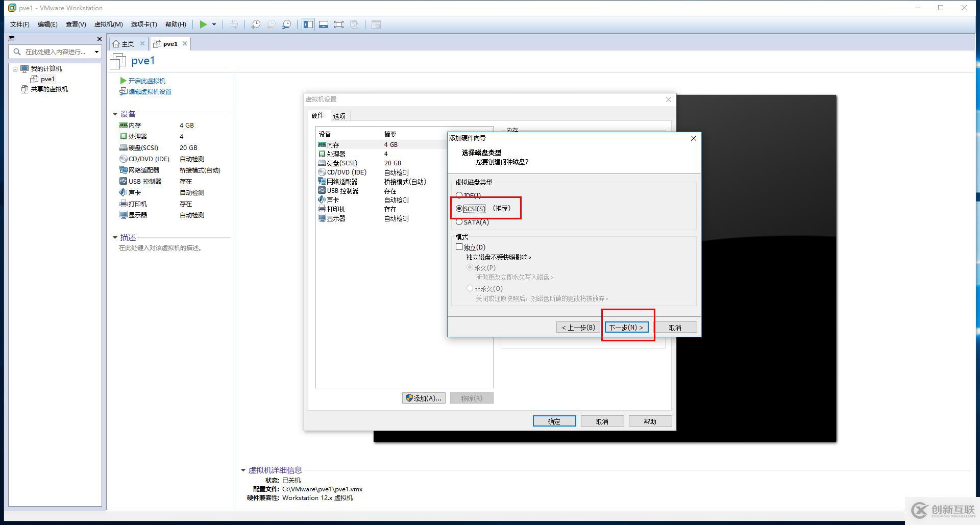This screenshot has width=980, height=525.
Task: Collapse the 设备 devices section
Action: pyautogui.click(x=115, y=114)
